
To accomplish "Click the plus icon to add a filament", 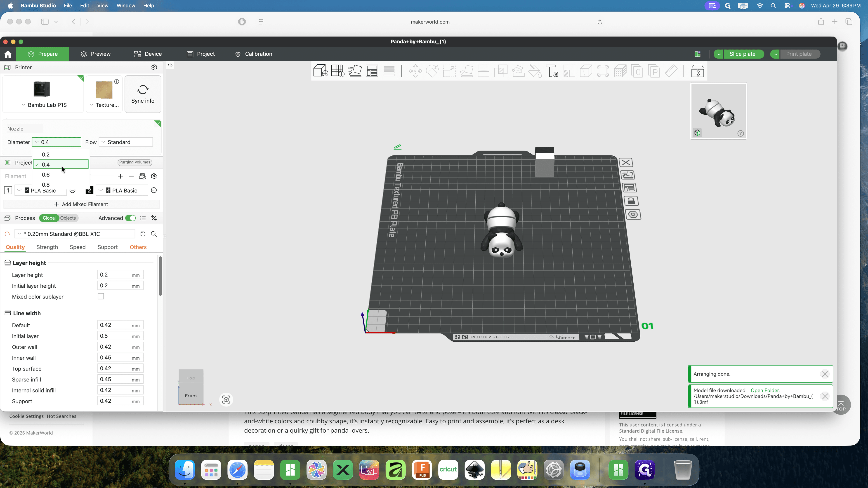I will 120,176.
